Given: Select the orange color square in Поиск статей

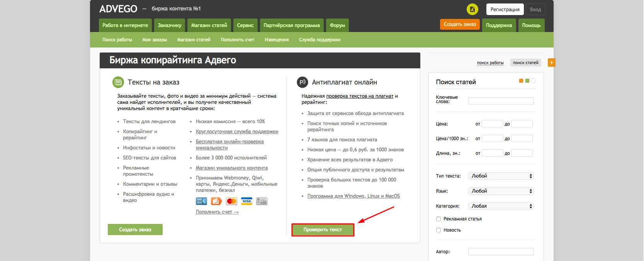Looking at the screenshot, I should [521, 81].
